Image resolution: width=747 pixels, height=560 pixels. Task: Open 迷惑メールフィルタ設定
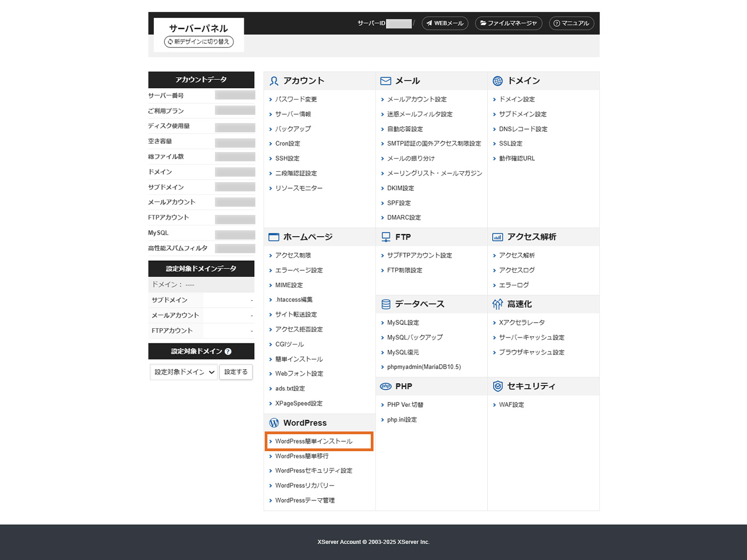tap(420, 114)
